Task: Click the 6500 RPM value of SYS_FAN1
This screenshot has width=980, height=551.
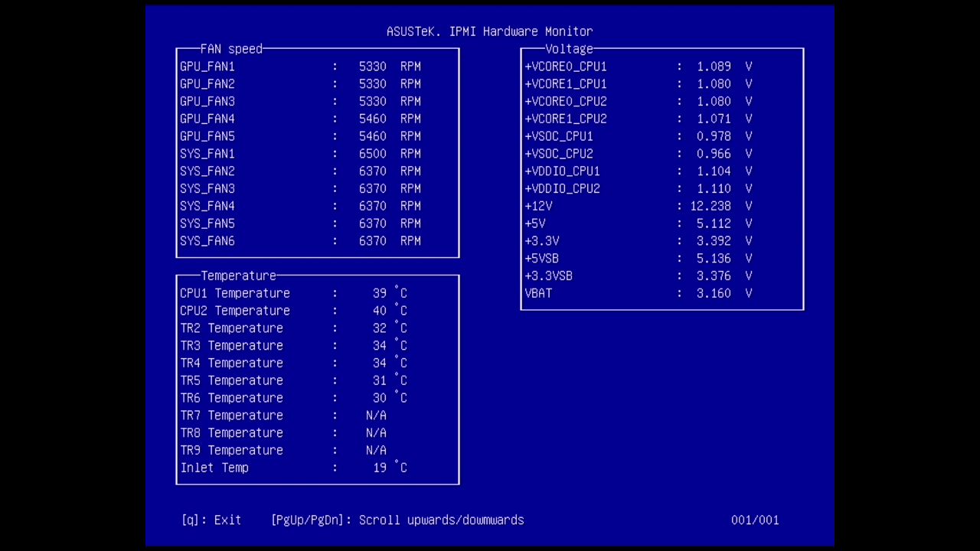Action: 390,154
